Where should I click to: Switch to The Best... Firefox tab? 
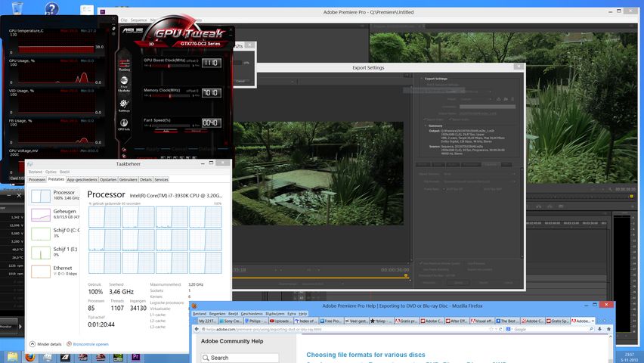pos(508,321)
